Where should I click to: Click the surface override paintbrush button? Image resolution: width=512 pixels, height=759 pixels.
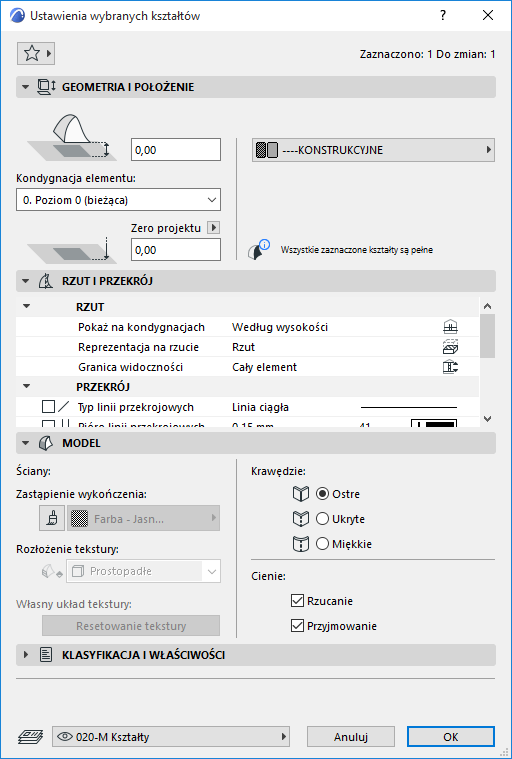coord(52,518)
